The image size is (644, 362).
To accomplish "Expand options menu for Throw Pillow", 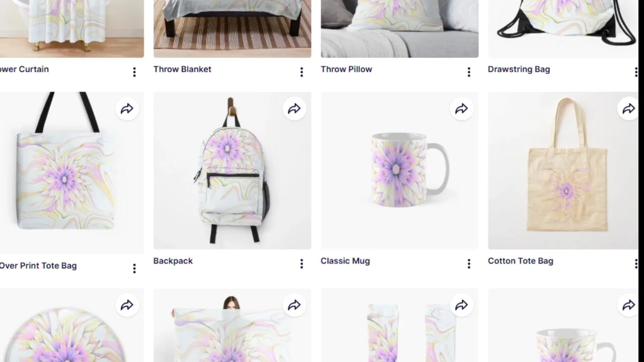I will (x=469, y=72).
